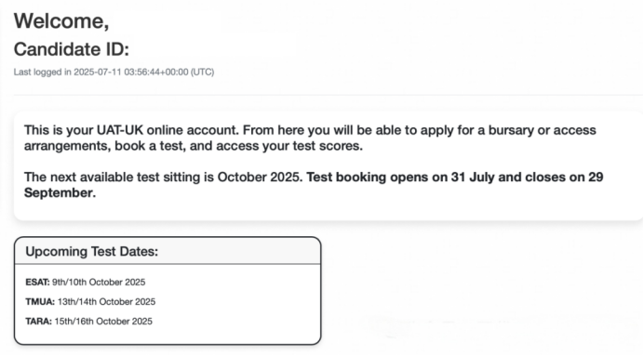Viewport: 644px width, 356px height.
Task: Click the (UTC) timezone label
Action: click(202, 73)
